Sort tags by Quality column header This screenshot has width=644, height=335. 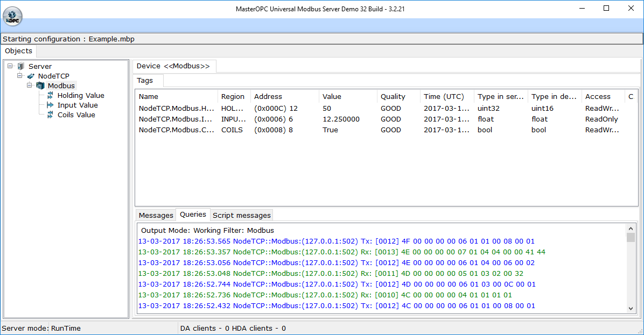pos(399,96)
